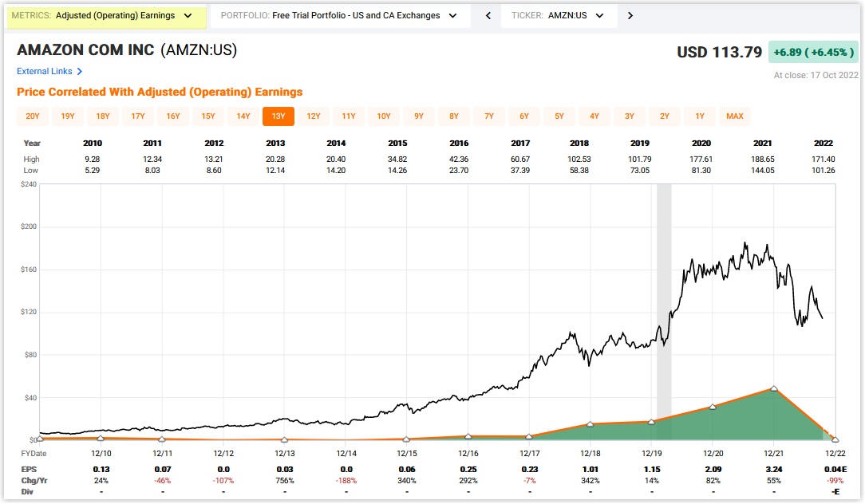Click the 2021 EPS value 3.24

774,469
